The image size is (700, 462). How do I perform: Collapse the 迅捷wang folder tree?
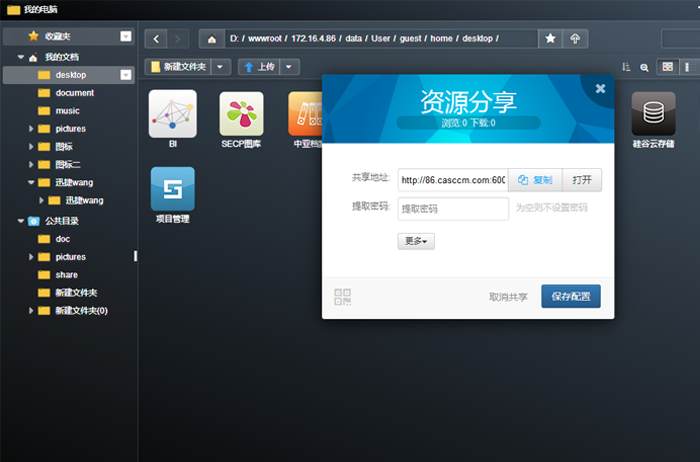click(31, 183)
